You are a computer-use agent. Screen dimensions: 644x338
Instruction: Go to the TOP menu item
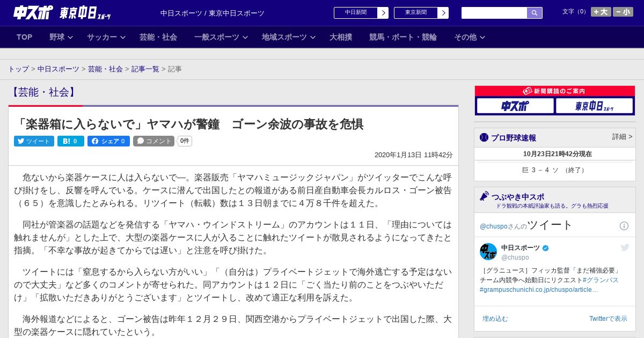pyautogui.click(x=25, y=37)
